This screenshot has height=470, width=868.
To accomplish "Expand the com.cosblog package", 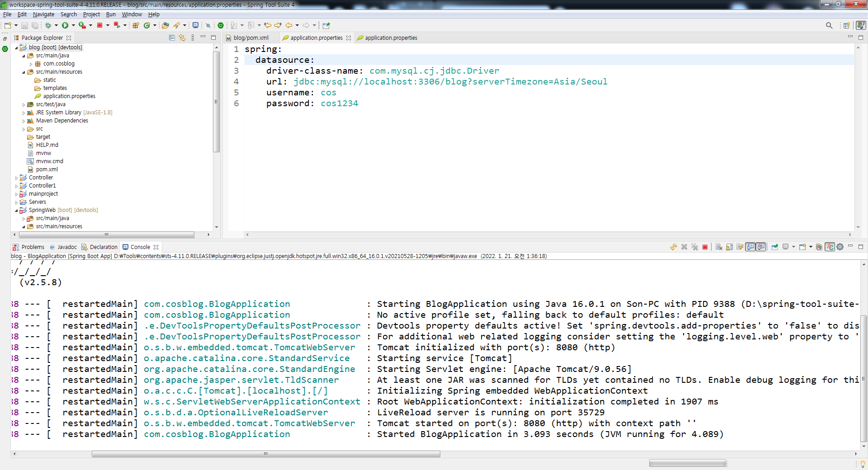I will (31, 64).
